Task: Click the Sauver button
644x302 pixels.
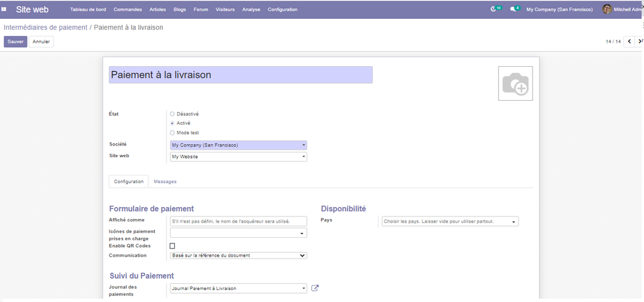Action: (16, 42)
